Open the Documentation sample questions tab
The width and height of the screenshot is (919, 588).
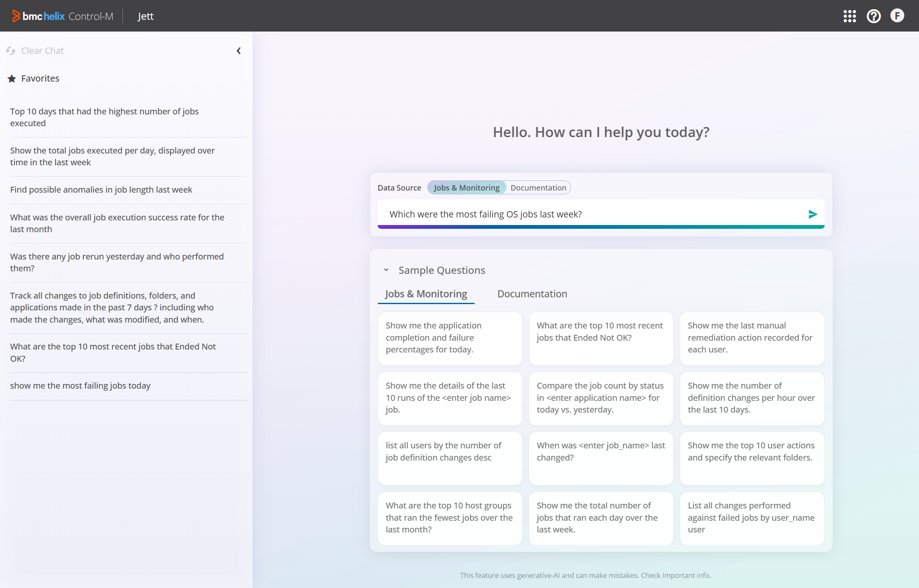click(x=532, y=294)
